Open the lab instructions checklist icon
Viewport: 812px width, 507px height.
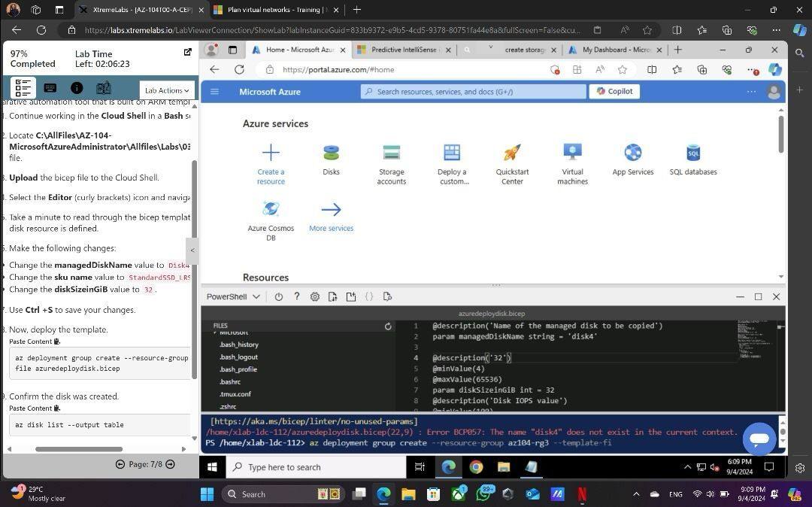click(x=23, y=88)
